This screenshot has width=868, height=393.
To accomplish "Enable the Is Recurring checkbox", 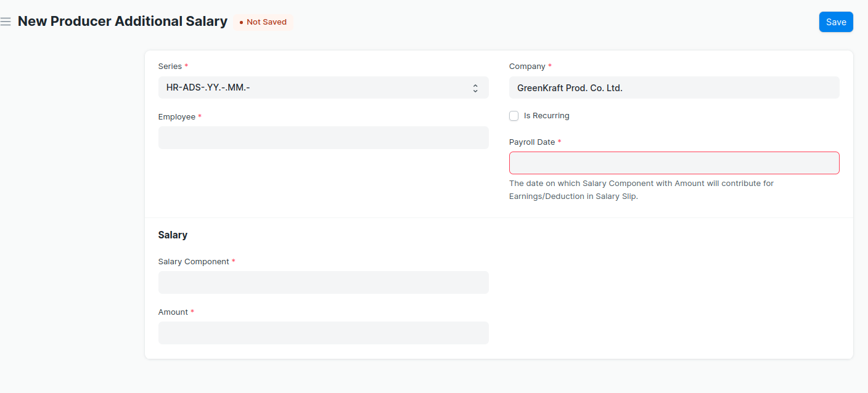I will pos(514,116).
